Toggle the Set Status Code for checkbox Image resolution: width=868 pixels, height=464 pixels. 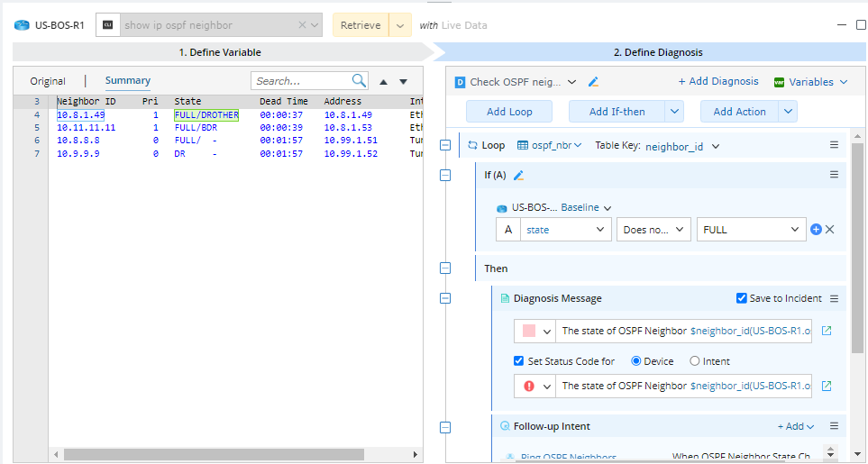pyautogui.click(x=518, y=361)
